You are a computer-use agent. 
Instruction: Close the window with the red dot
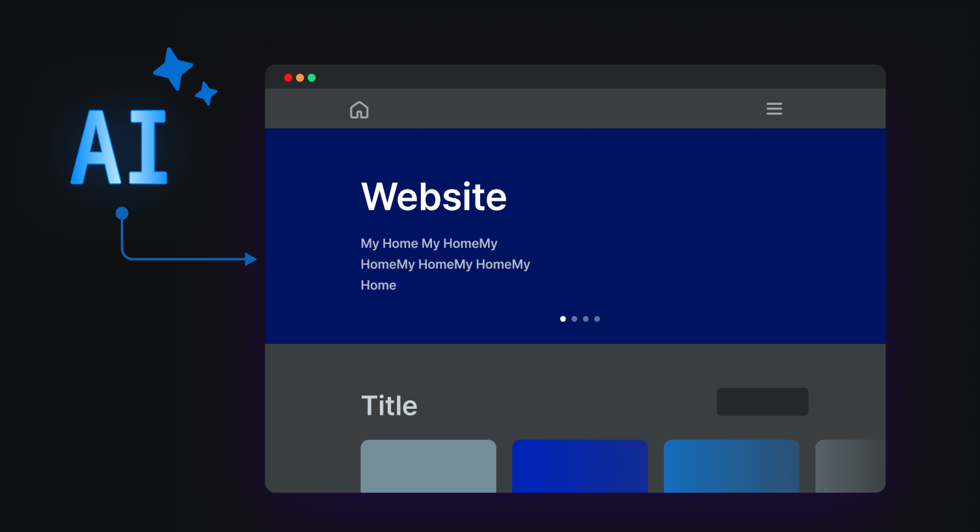click(288, 78)
